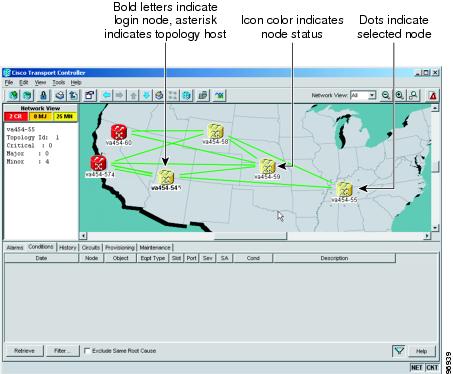
Task: Open the Tools menu
Action: click(59, 82)
